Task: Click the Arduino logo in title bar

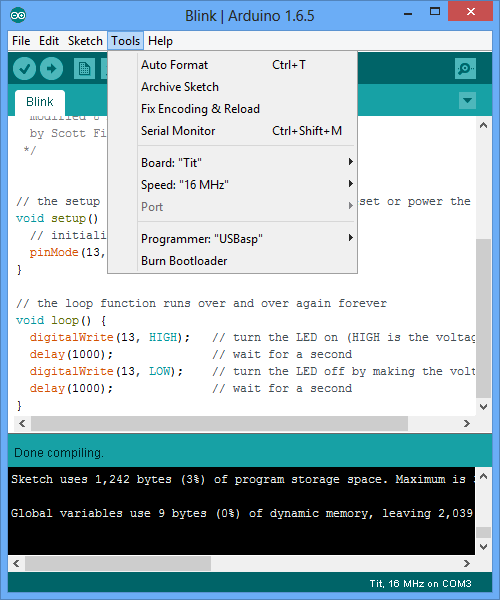Action: (x=18, y=15)
